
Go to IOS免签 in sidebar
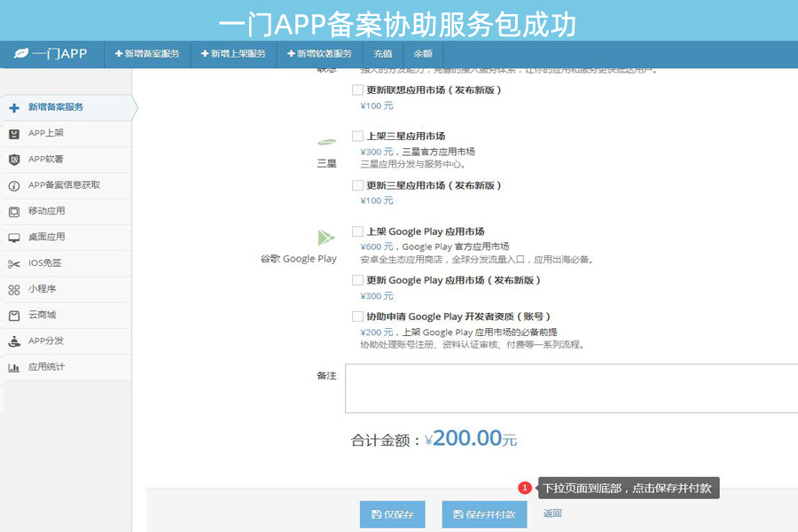pyautogui.click(x=67, y=263)
